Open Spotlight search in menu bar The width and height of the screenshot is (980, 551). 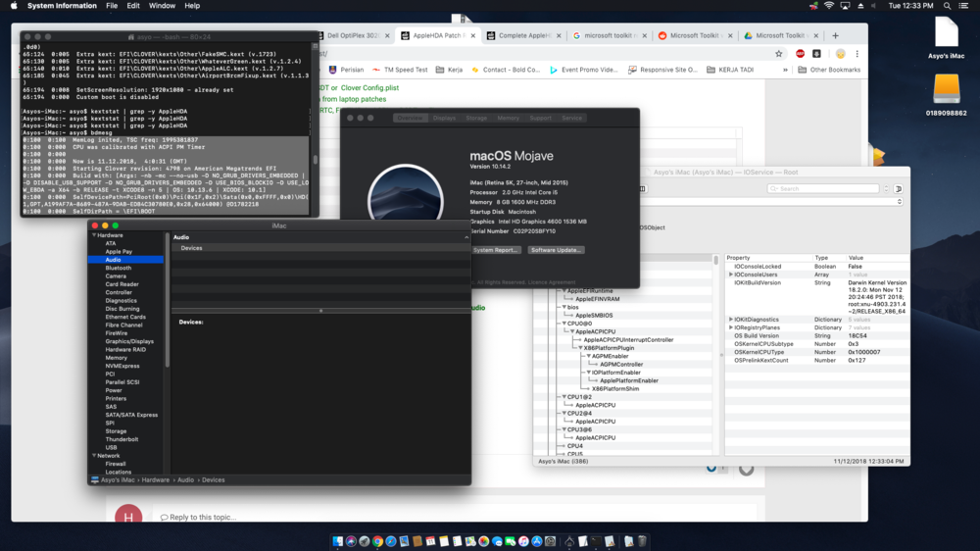947,6
